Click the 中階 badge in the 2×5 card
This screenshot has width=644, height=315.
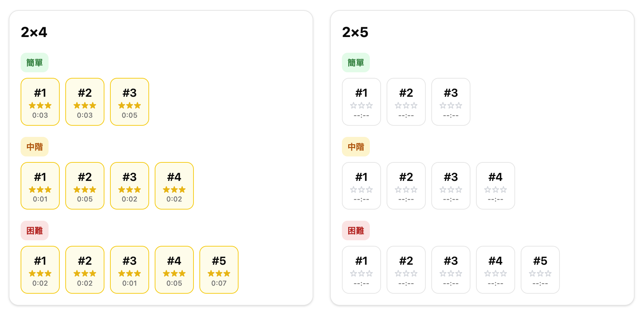[356, 147]
